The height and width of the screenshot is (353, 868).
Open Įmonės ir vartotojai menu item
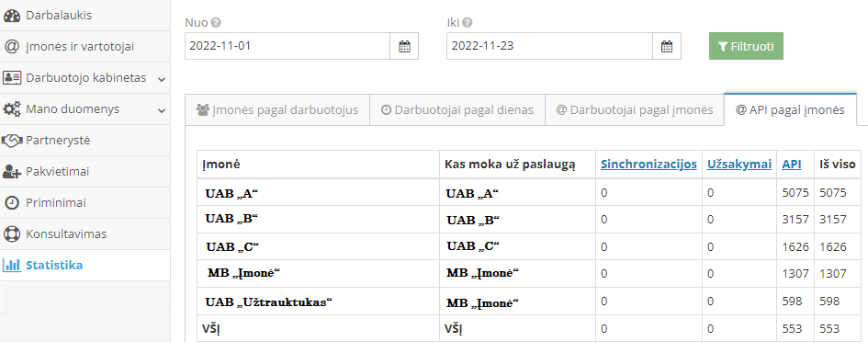pyautogui.click(x=85, y=47)
